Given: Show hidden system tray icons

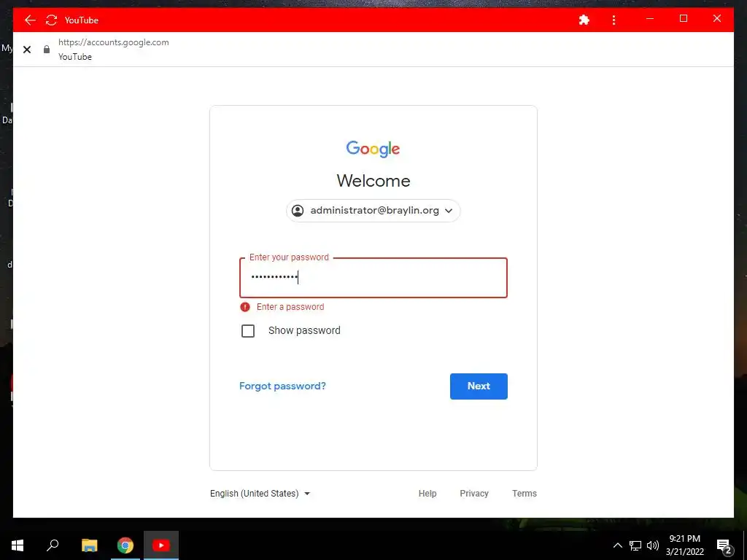Looking at the screenshot, I should (617, 545).
